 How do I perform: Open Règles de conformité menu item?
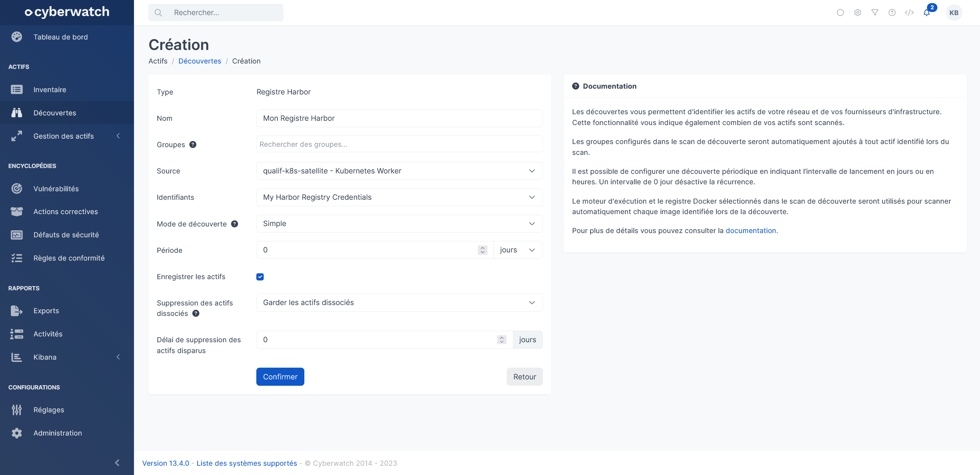point(67,258)
